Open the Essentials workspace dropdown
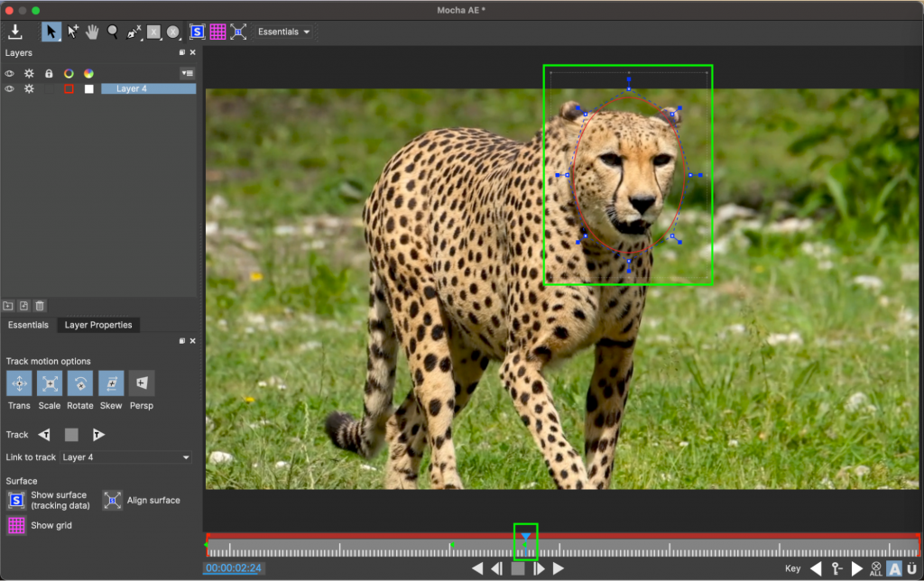Viewport: 924px width, 581px height. click(x=282, y=32)
